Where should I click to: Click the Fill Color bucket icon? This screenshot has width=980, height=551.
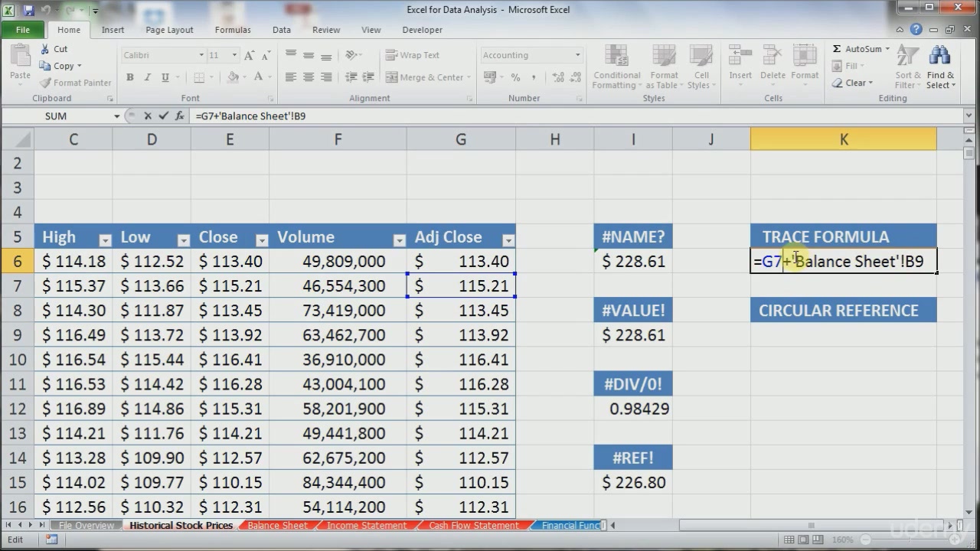coord(233,77)
